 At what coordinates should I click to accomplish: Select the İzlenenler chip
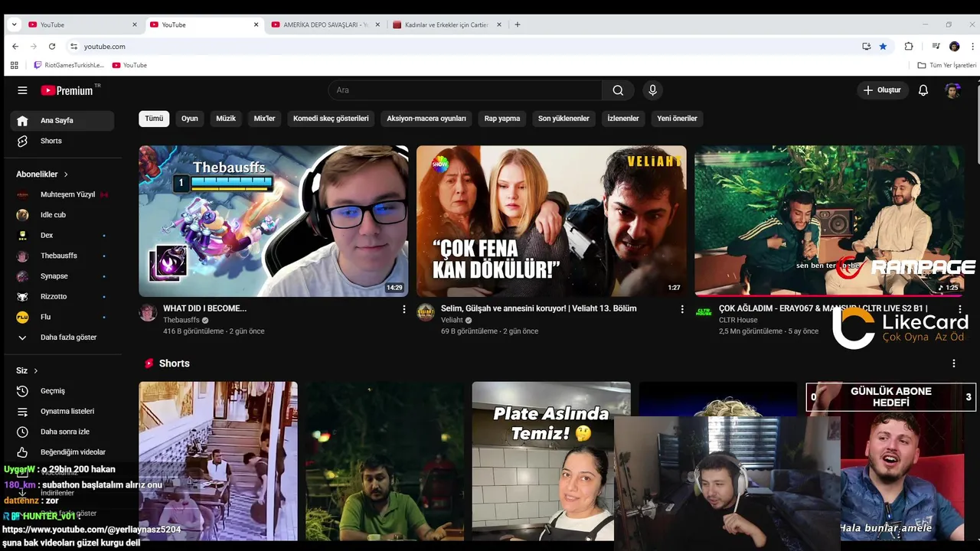coord(623,119)
